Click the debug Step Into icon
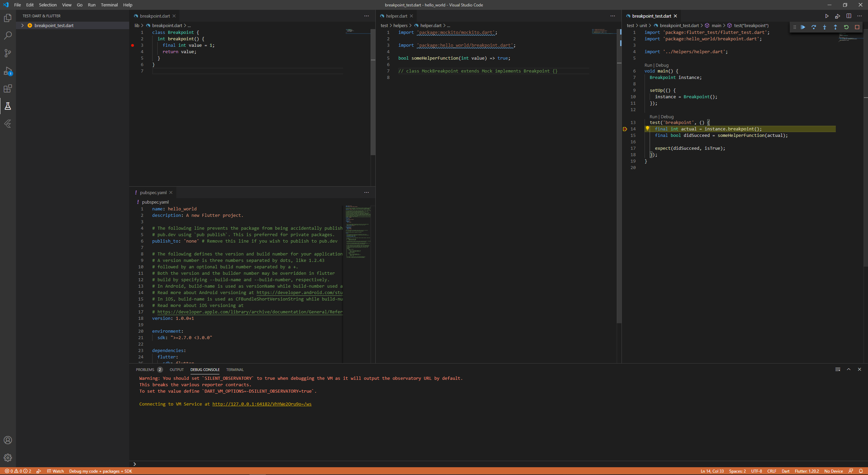 pyautogui.click(x=825, y=27)
